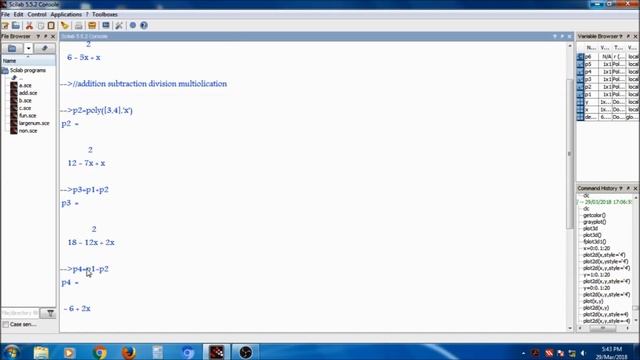This screenshot has height=360, width=640.
Task: Clear the console with broom icon
Action: (65, 25)
